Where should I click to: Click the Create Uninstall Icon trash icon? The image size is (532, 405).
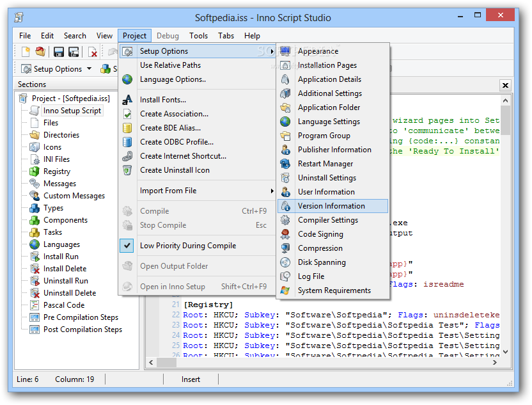pos(127,170)
